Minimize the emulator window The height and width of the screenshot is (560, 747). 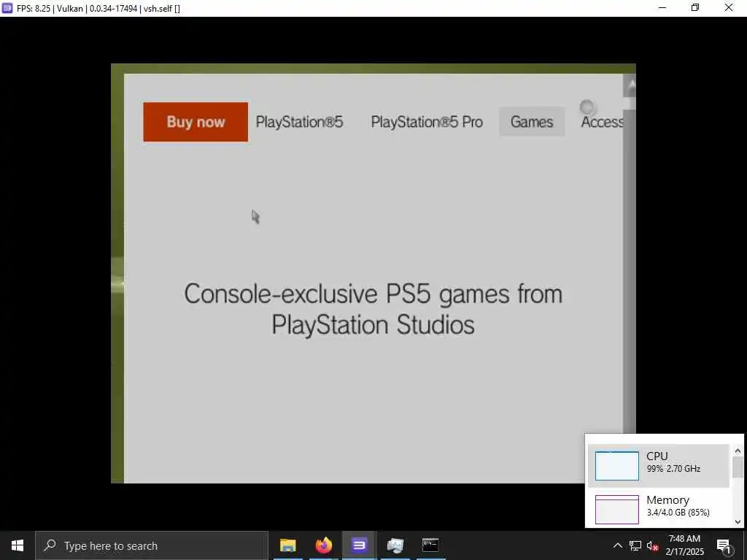662,8
